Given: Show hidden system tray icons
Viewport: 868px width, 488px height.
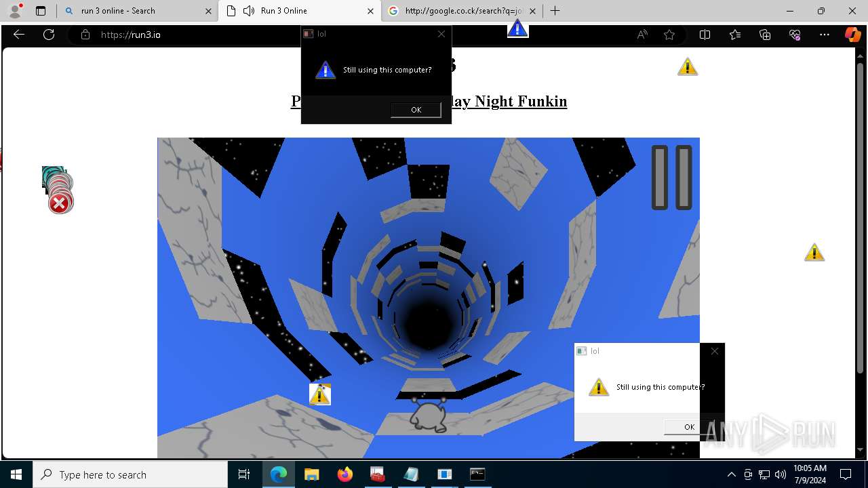Looking at the screenshot, I should (x=731, y=474).
